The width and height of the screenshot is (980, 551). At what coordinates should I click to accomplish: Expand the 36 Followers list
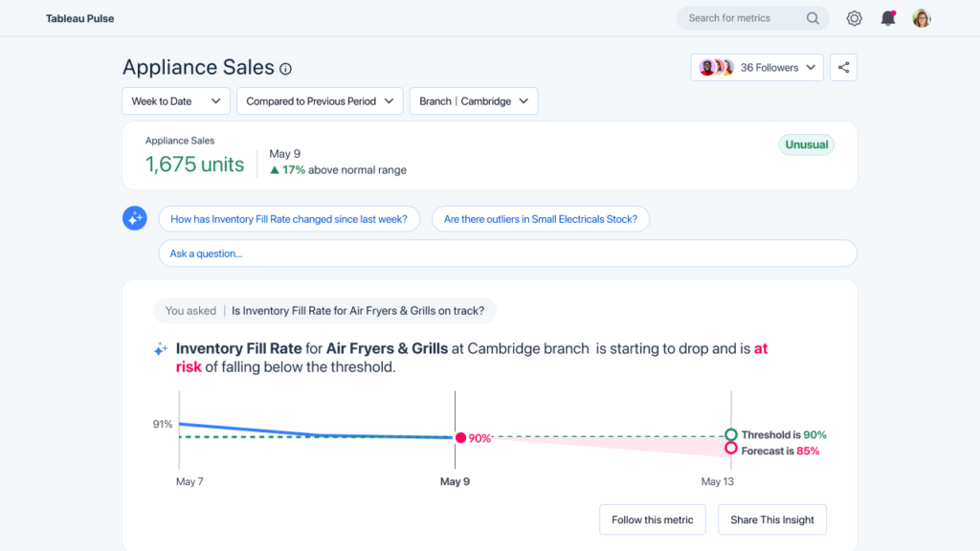tap(757, 67)
